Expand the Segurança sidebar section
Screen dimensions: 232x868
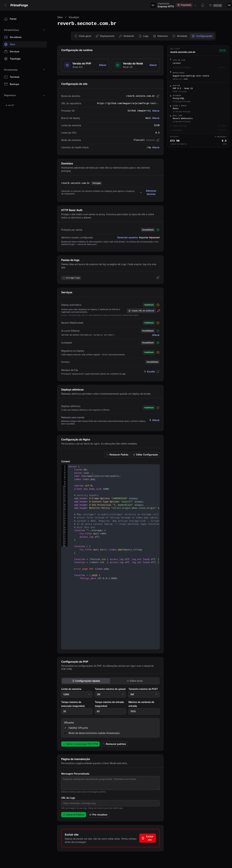pyautogui.click(x=44, y=95)
